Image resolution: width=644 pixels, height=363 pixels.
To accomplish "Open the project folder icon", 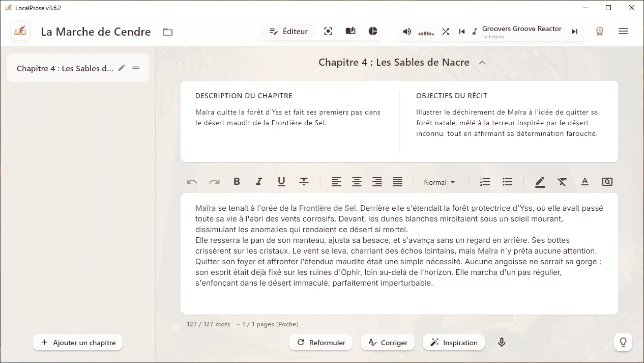I will (x=168, y=32).
